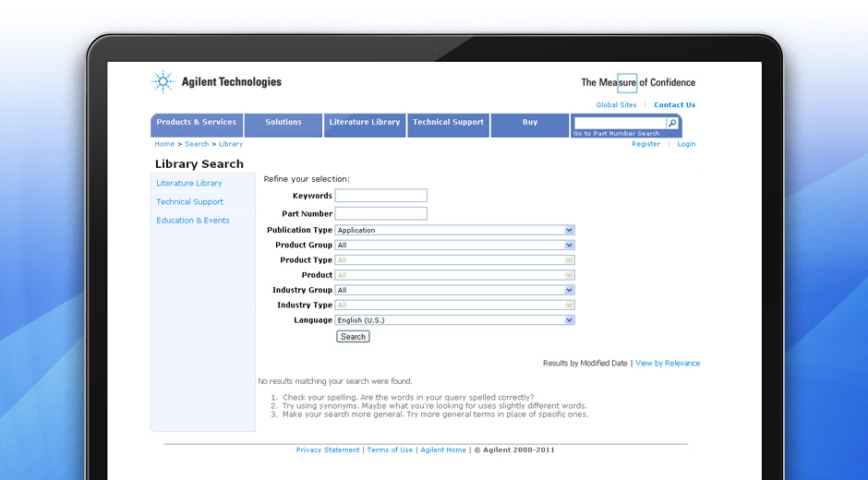Go to Home breadcrumb
The image size is (868, 480).
(164, 144)
